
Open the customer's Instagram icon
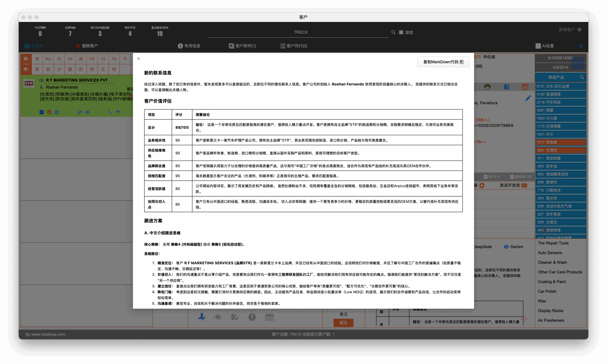[x=525, y=87]
